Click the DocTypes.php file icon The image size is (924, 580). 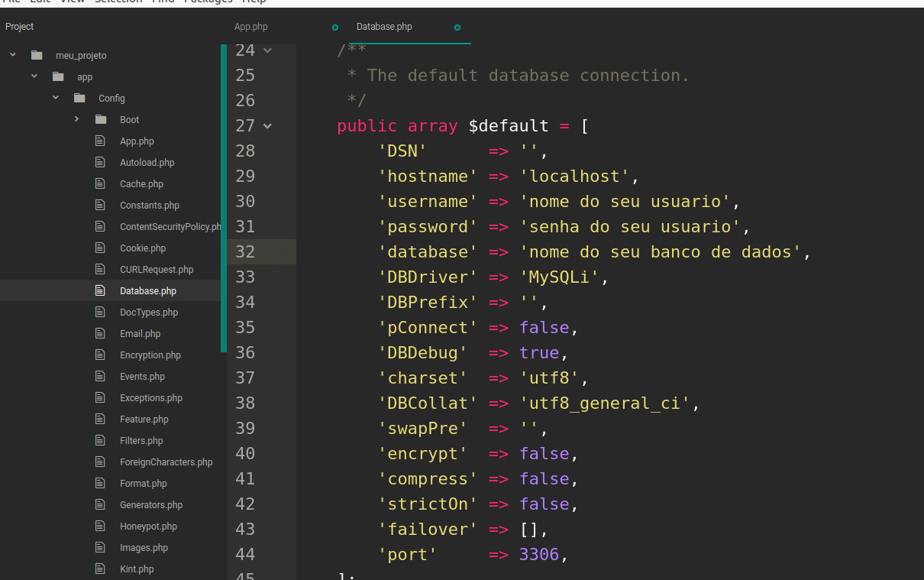(x=100, y=312)
